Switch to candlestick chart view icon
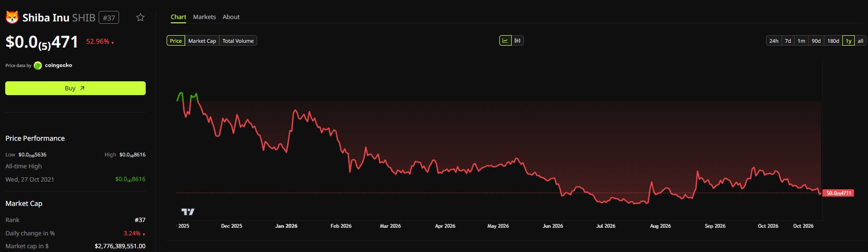The width and height of the screenshot is (868, 252). point(517,41)
